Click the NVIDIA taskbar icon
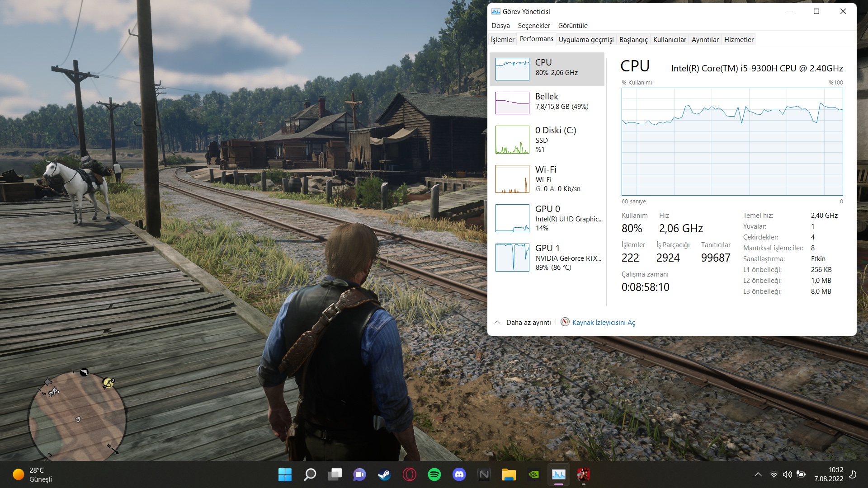 tap(533, 474)
